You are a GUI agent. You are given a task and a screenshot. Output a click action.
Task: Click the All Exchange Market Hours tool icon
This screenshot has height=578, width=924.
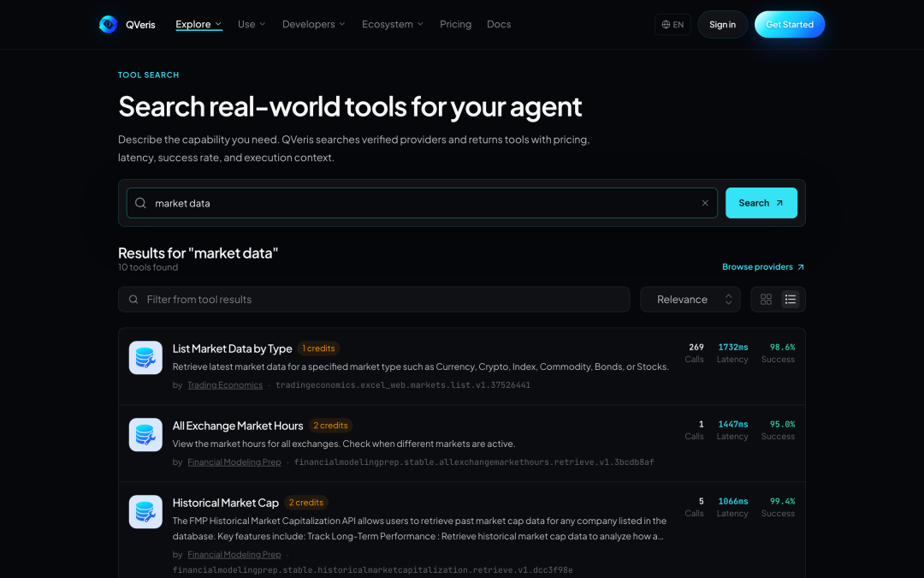(x=145, y=435)
